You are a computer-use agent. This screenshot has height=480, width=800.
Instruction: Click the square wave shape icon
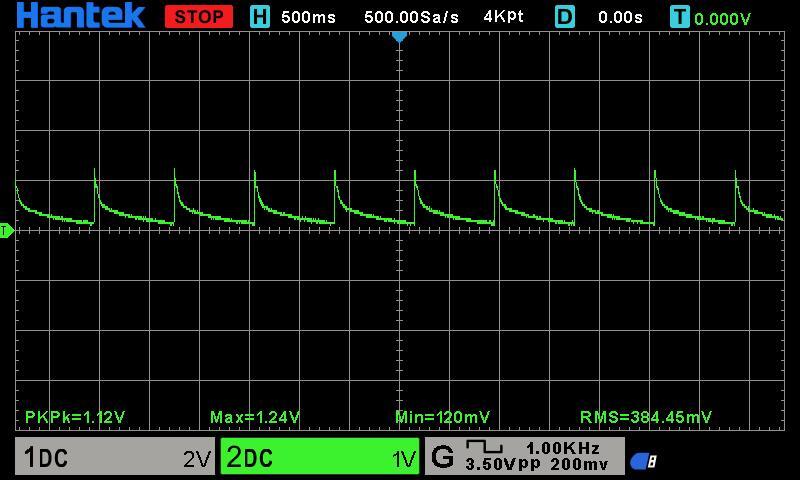tap(484, 447)
